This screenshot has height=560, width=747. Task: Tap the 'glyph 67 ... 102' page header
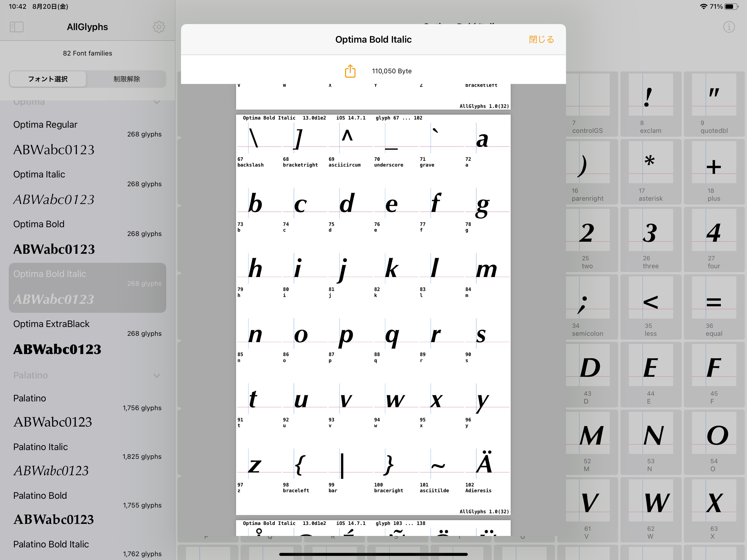399,118
